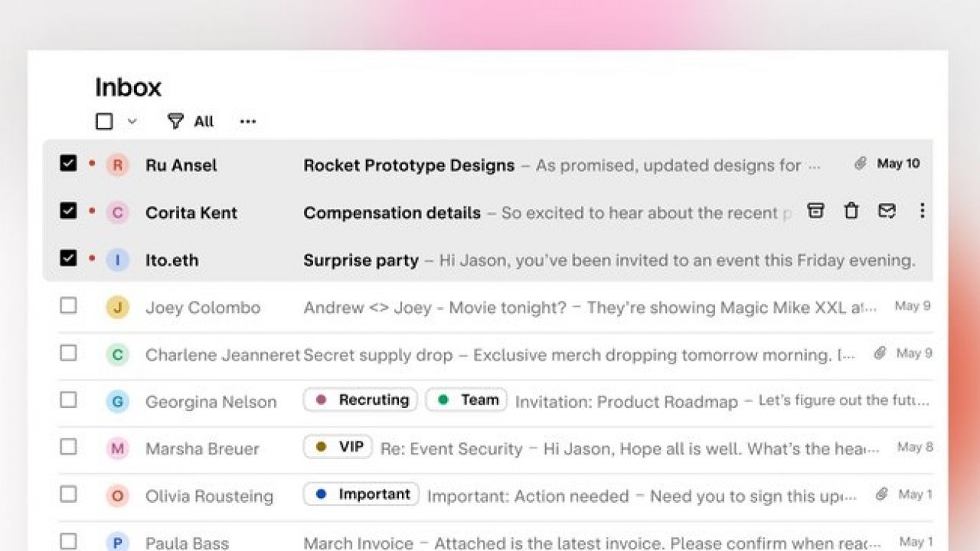Click the trash icon to delete email
This screenshot has height=551, width=980.
tap(851, 211)
